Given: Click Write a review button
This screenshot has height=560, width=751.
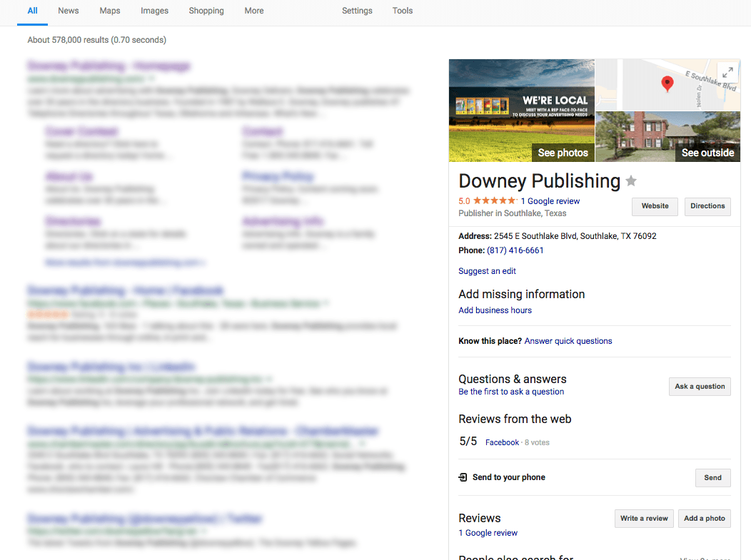Looking at the screenshot, I should (x=644, y=519).
